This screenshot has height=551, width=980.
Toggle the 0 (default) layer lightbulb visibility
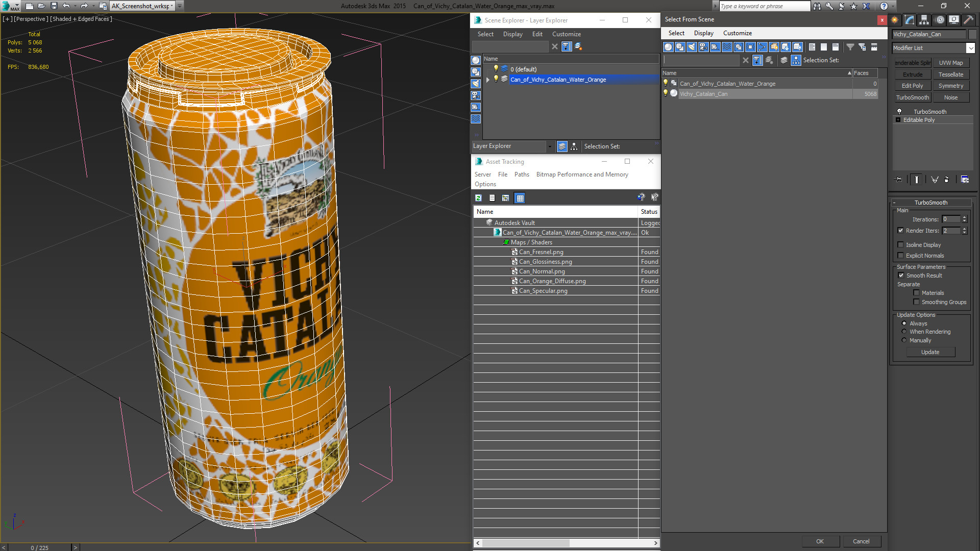click(x=496, y=69)
